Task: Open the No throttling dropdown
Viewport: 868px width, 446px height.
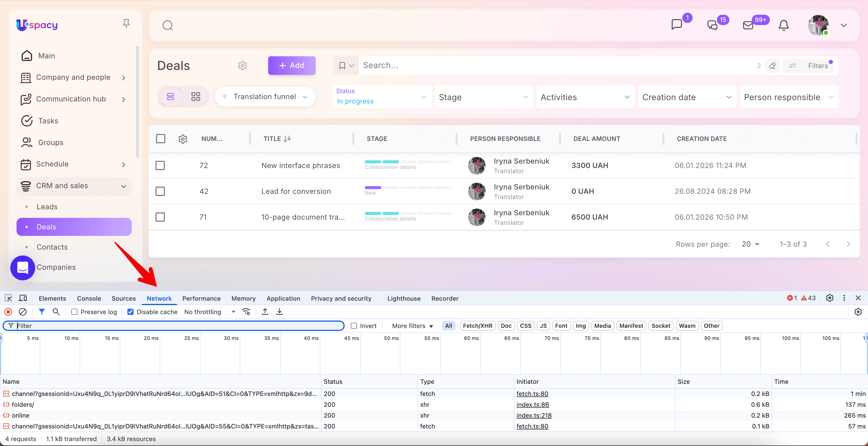Action: pos(209,312)
